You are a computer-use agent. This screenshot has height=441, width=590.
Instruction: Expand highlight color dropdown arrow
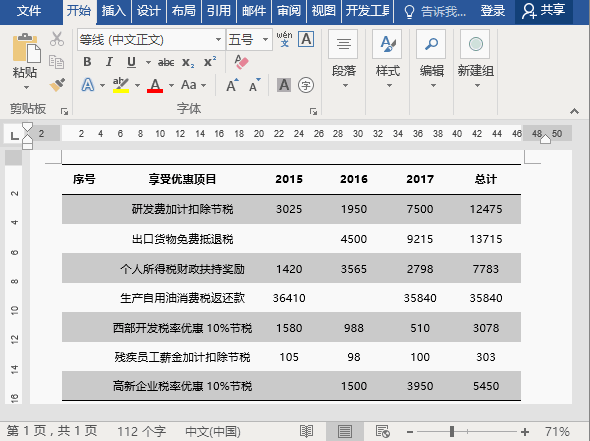pyautogui.click(x=137, y=85)
